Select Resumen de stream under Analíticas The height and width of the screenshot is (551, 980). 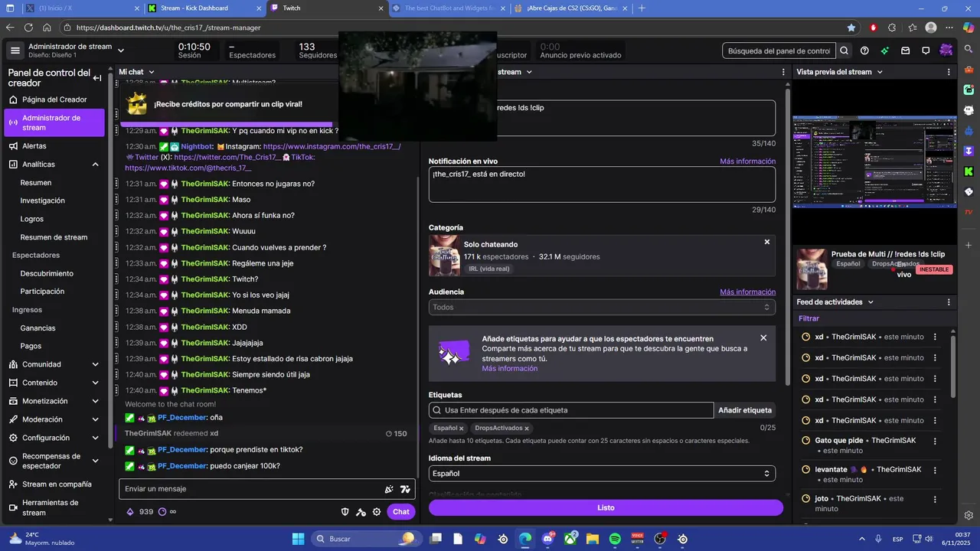coord(54,237)
